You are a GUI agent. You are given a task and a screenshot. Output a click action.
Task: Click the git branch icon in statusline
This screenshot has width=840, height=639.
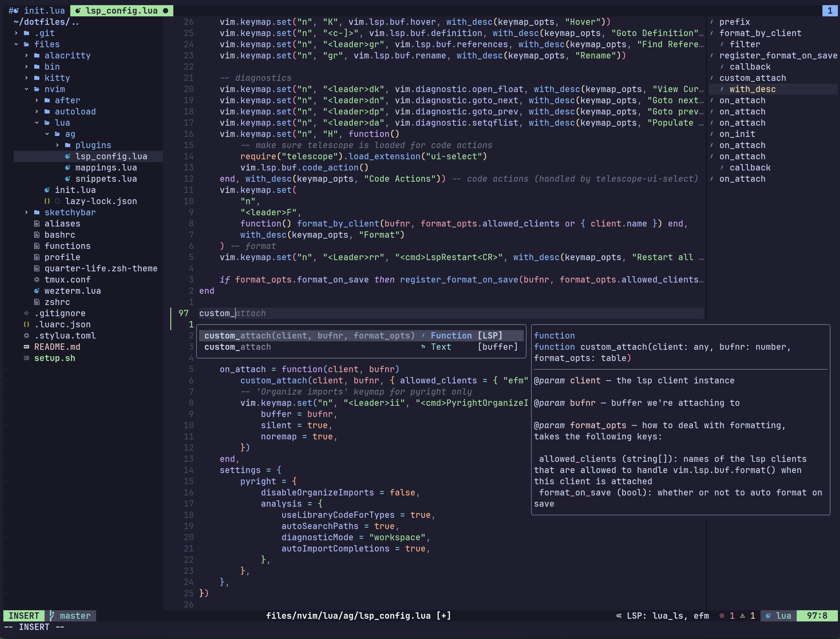[52, 615]
